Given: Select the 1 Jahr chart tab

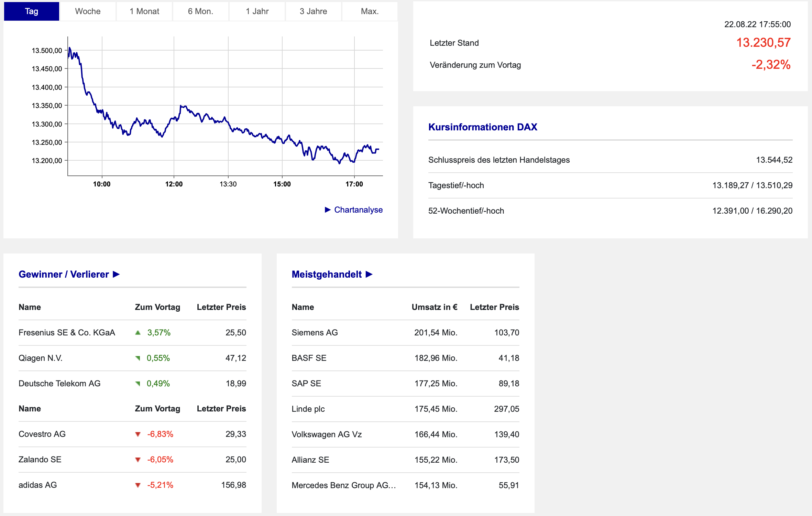Looking at the screenshot, I should [257, 11].
